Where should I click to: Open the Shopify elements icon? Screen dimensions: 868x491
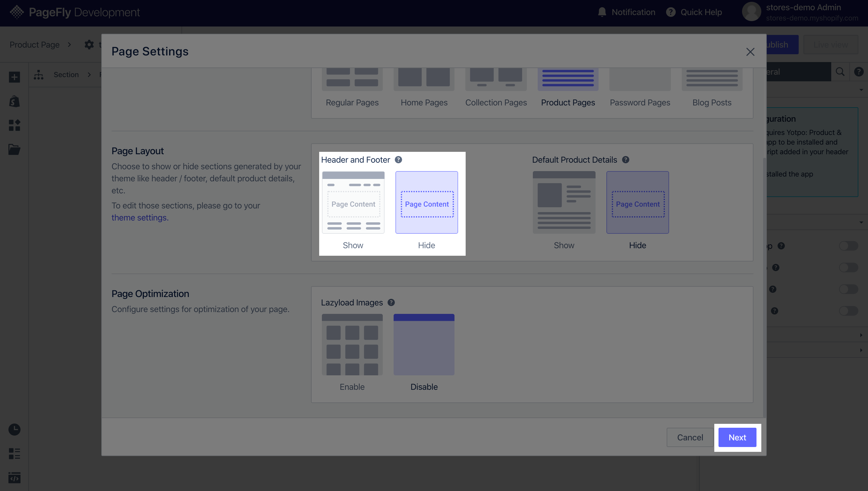[14, 101]
